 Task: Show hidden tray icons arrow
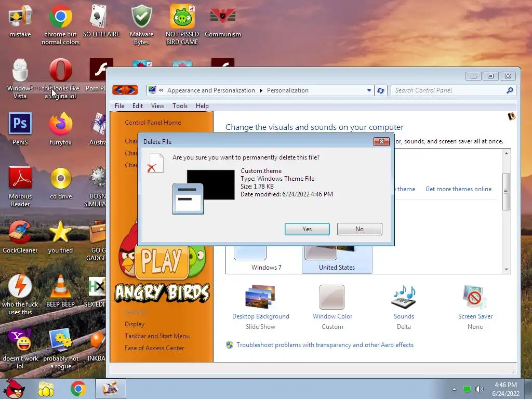coord(454,389)
